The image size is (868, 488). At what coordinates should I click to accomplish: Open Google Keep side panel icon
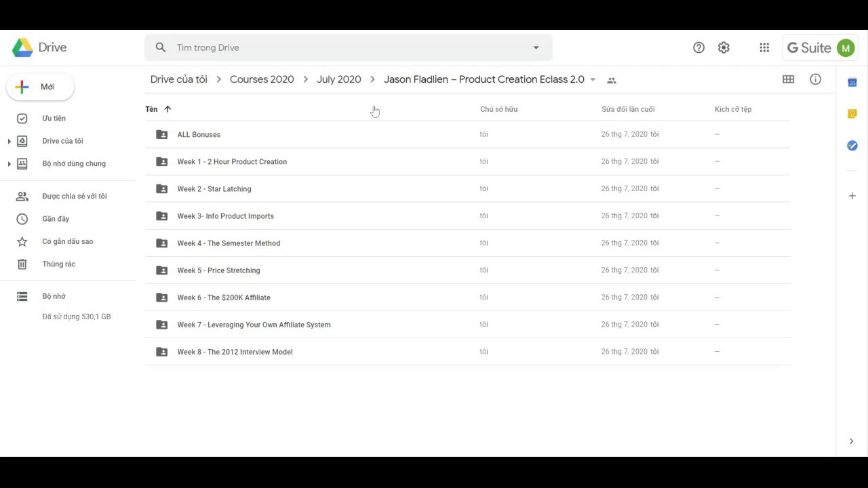[x=852, y=114]
